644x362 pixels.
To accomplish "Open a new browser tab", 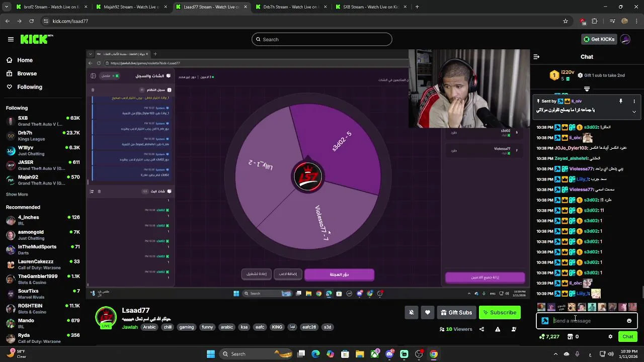I will pyautogui.click(x=417, y=7).
